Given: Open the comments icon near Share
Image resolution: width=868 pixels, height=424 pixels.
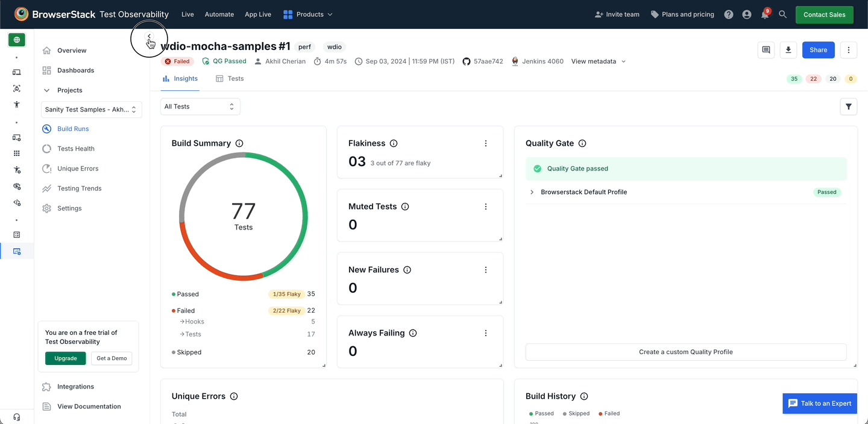Looking at the screenshot, I should click(x=766, y=50).
